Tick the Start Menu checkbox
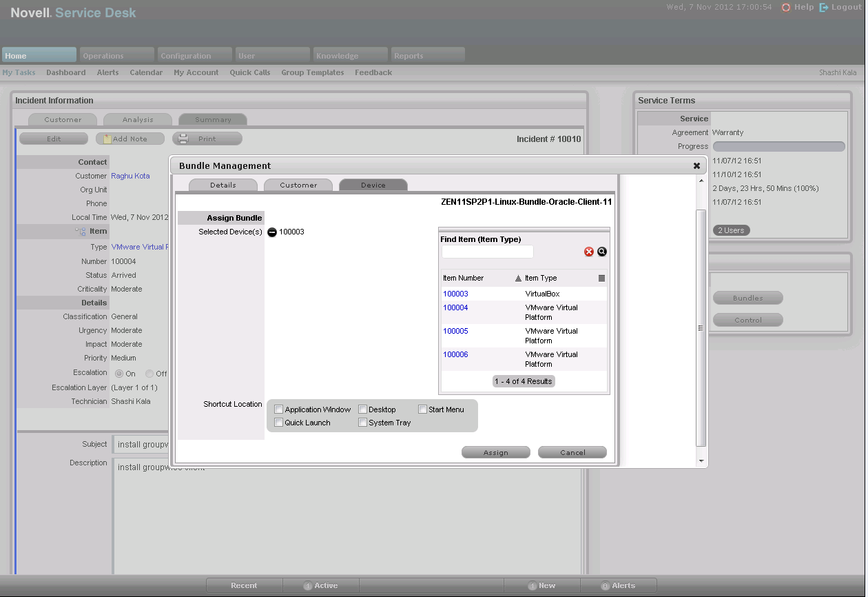The width and height of the screenshot is (868, 597). point(423,409)
